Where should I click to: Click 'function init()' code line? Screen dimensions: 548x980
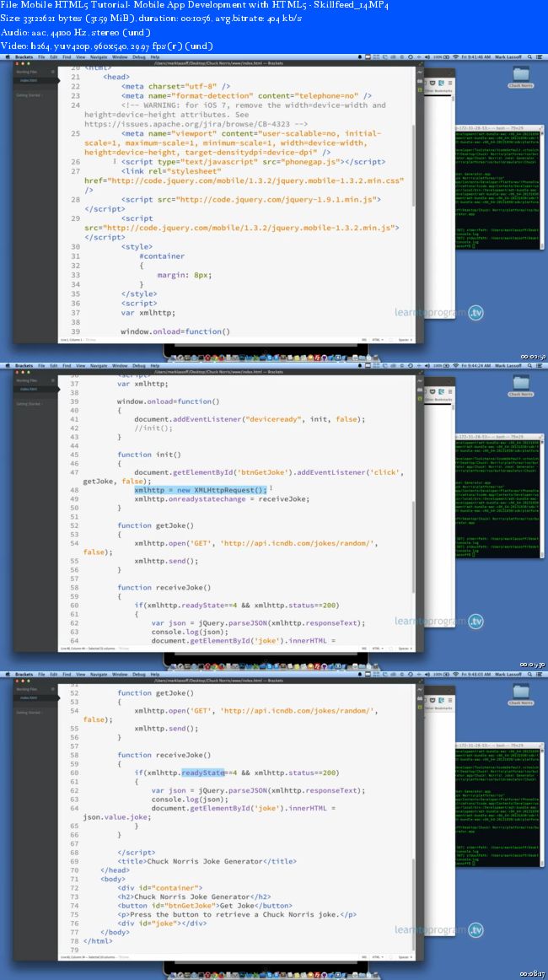(148, 455)
